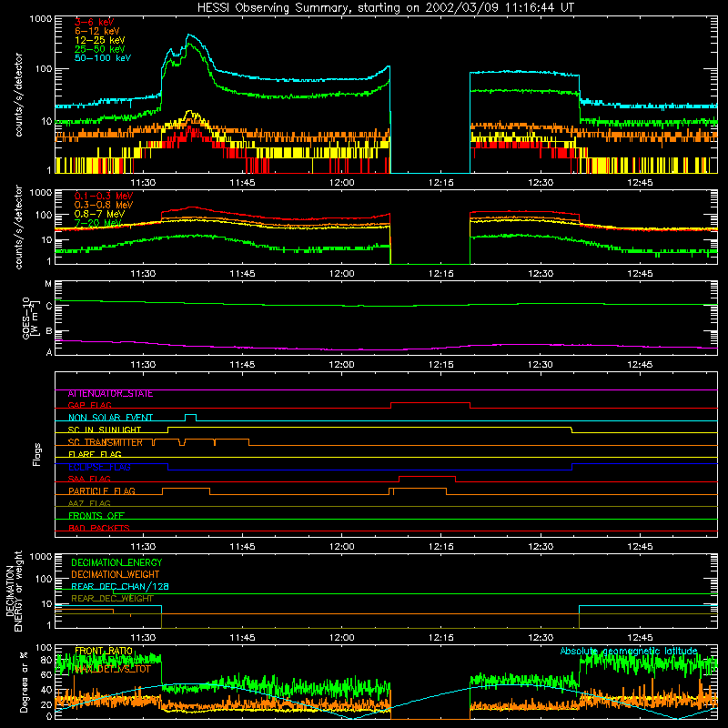Select the green 25-50 keV legend label
Screen dimensions: 728x728
(x=100, y=49)
